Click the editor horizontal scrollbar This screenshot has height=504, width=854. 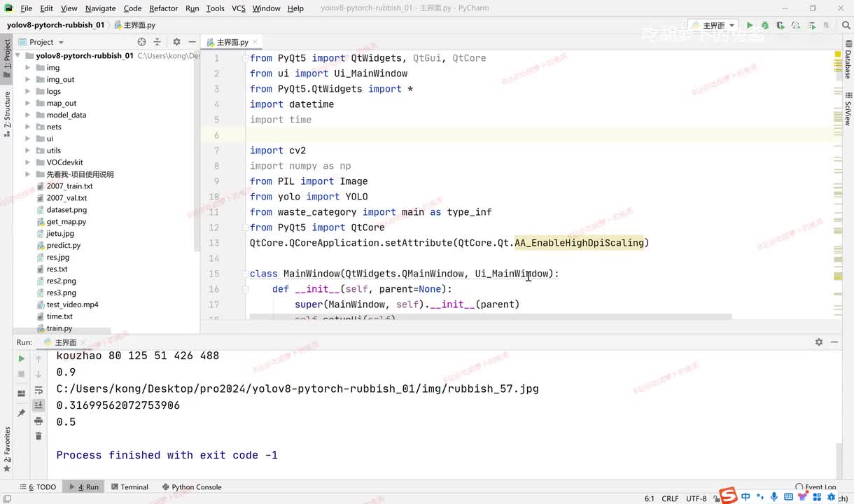click(x=490, y=317)
